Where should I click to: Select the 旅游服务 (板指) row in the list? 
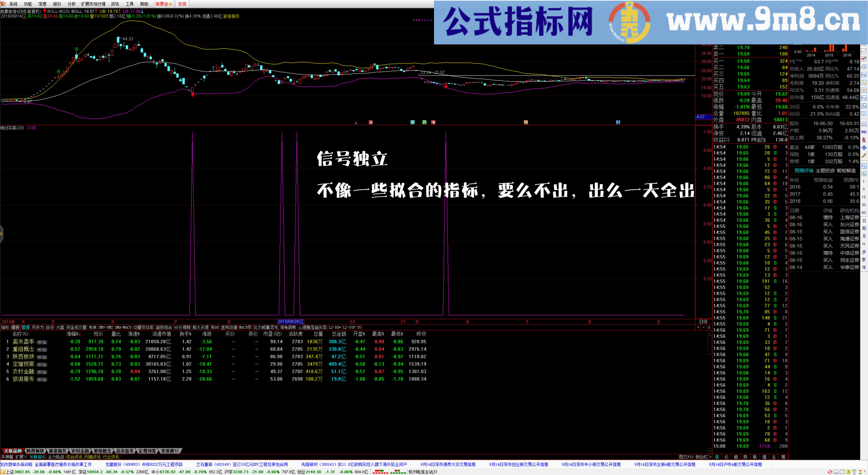[x=216, y=379]
